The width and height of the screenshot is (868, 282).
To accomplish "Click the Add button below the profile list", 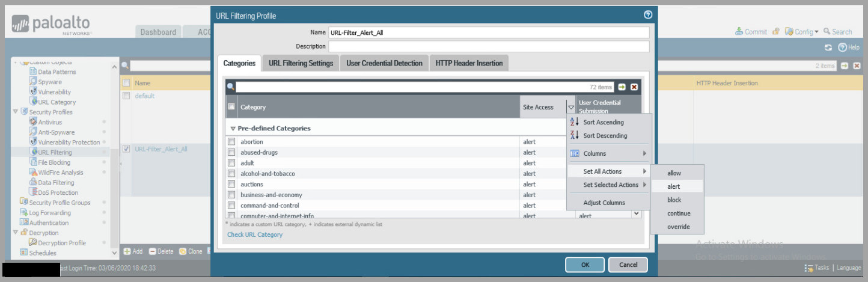I will [133, 251].
